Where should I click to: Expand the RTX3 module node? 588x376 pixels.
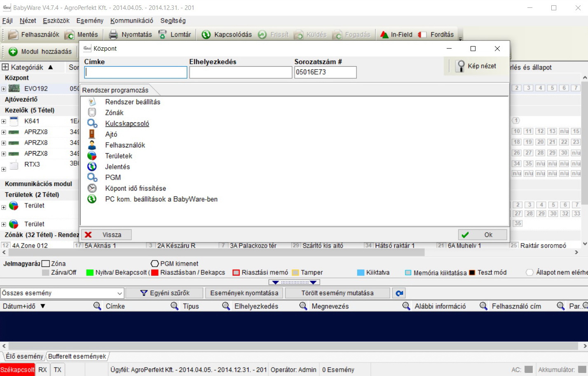[x=4, y=169]
